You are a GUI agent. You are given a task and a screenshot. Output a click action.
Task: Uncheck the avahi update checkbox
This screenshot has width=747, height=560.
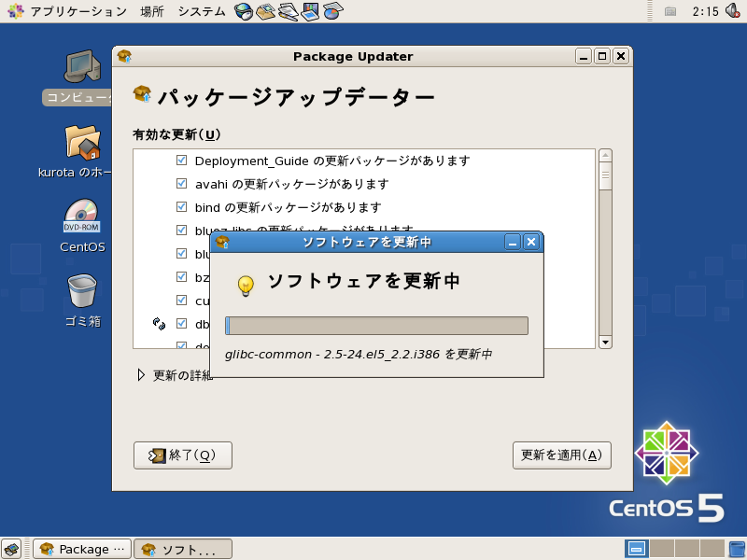tap(181, 183)
